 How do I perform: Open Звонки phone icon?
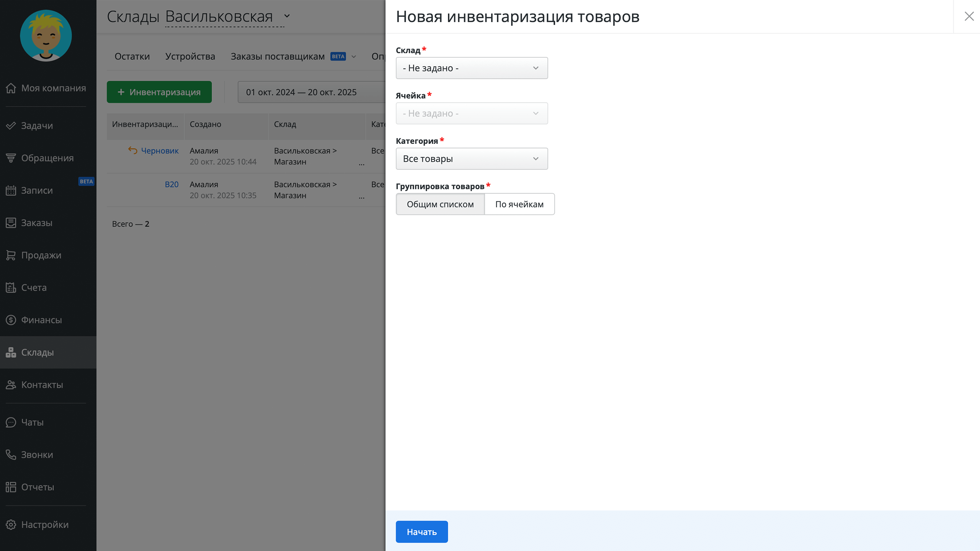pos(11,455)
